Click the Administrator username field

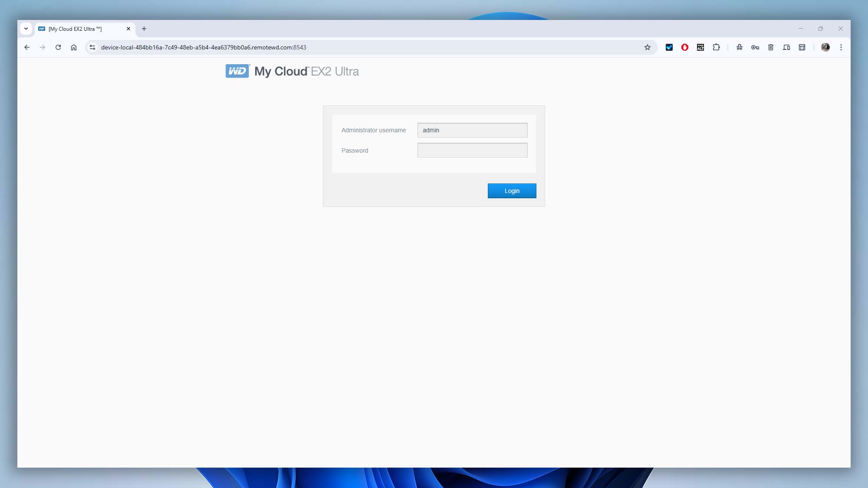click(x=472, y=130)
